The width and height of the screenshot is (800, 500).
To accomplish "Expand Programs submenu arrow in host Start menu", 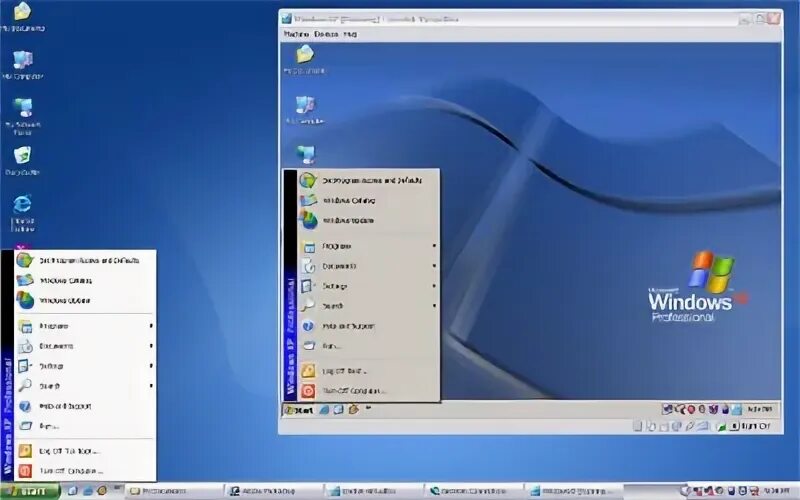I will pyautogui.click(x=151, y=326).
